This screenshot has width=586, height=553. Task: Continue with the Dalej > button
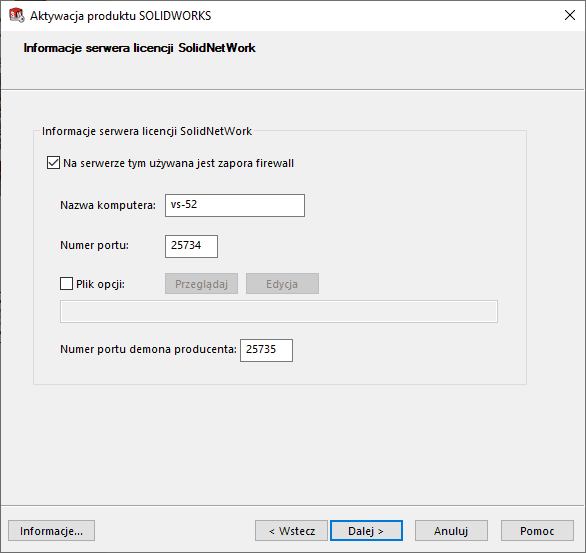[366, 531]
